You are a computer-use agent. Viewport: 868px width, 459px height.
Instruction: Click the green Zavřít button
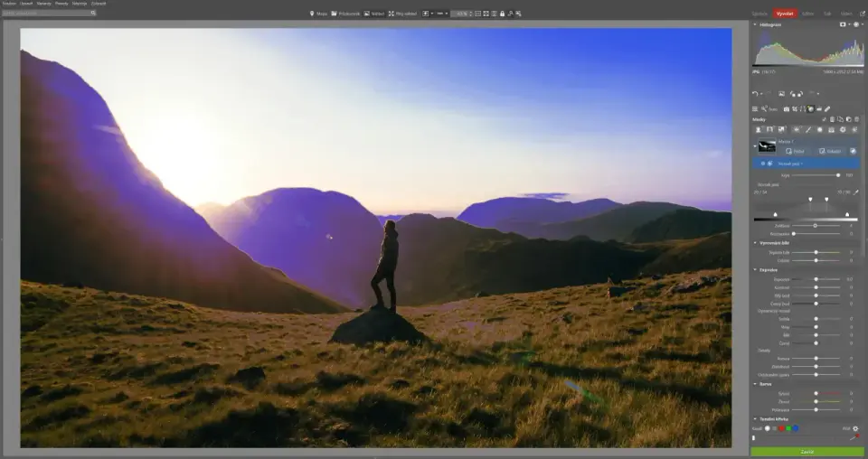pyautogui.click(x=807, y=451)
